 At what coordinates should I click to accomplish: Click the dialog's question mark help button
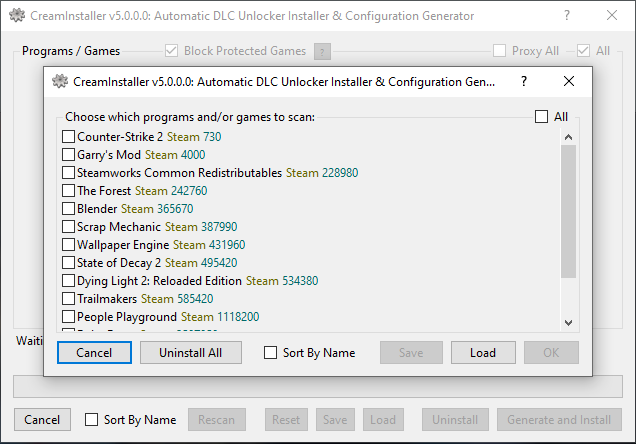tap(524, 81)
